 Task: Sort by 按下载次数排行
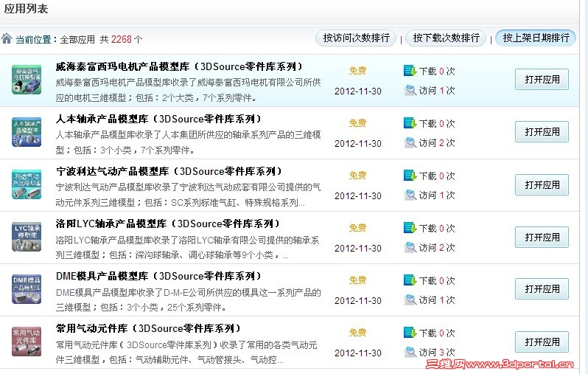[446, 38]
